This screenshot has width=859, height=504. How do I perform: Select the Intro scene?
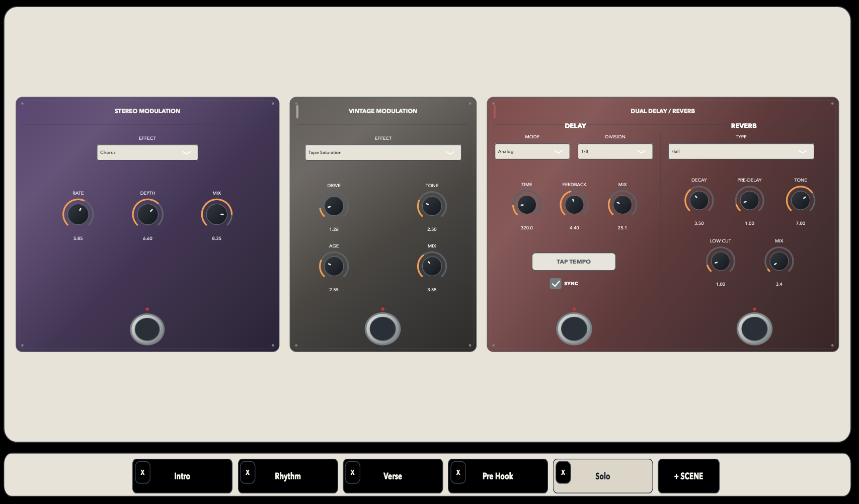pyautogui.click(x=182, y=476)
